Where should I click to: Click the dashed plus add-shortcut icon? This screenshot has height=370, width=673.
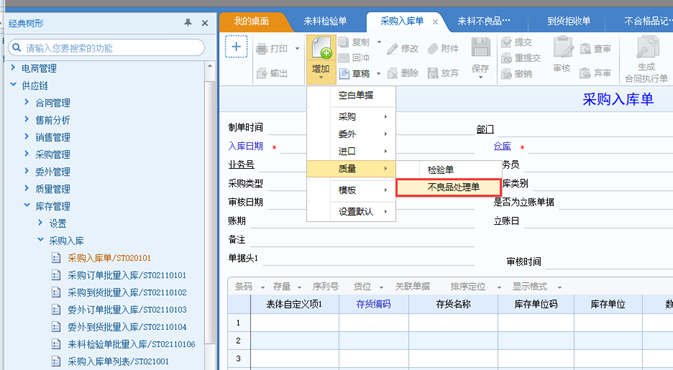pos(236,47)
